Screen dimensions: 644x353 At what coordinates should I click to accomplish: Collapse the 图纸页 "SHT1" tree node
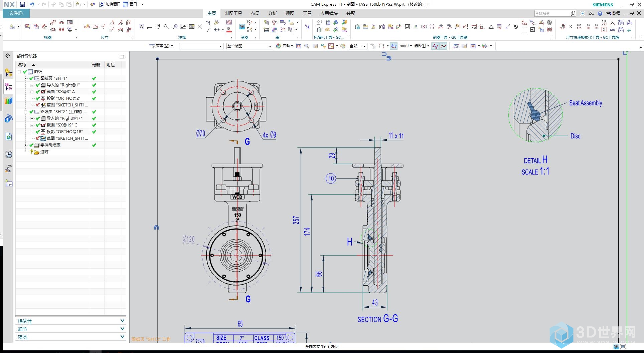[26, 78]
